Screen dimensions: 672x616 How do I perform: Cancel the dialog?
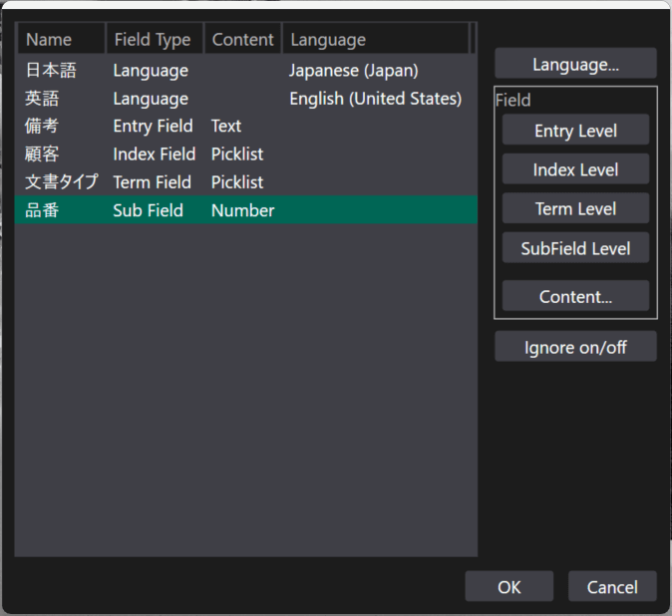612,587
